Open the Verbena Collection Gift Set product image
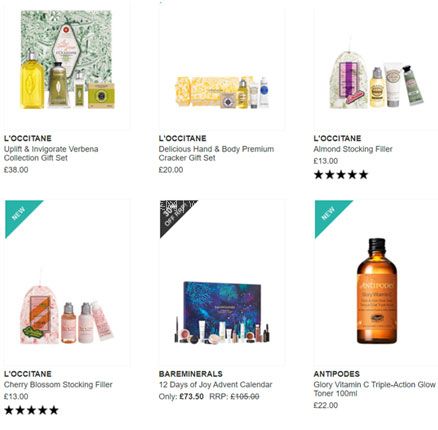Screen dimensions: 438x430 click(67, 59)
